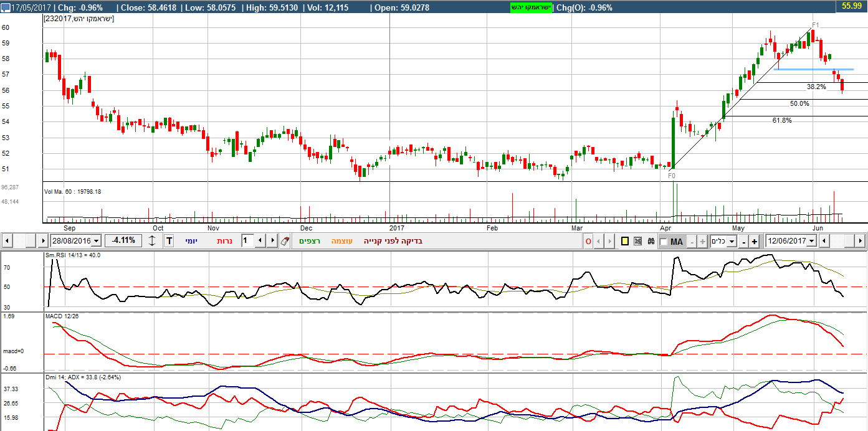This screenshot has width=868, height=431.
Task: Click the monitor icon in top-left corner
Action: click(x=6, y=8)
